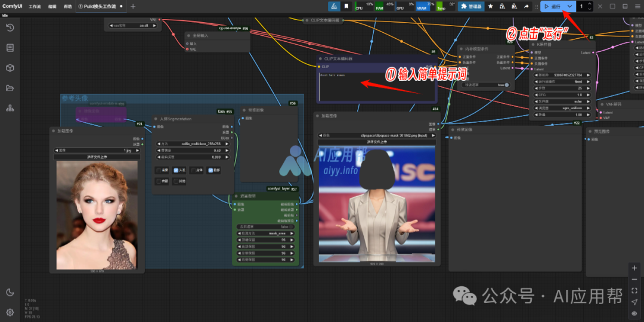Open the node library list icon
This screenshot has height=322, width=644.
click(10, 48)
